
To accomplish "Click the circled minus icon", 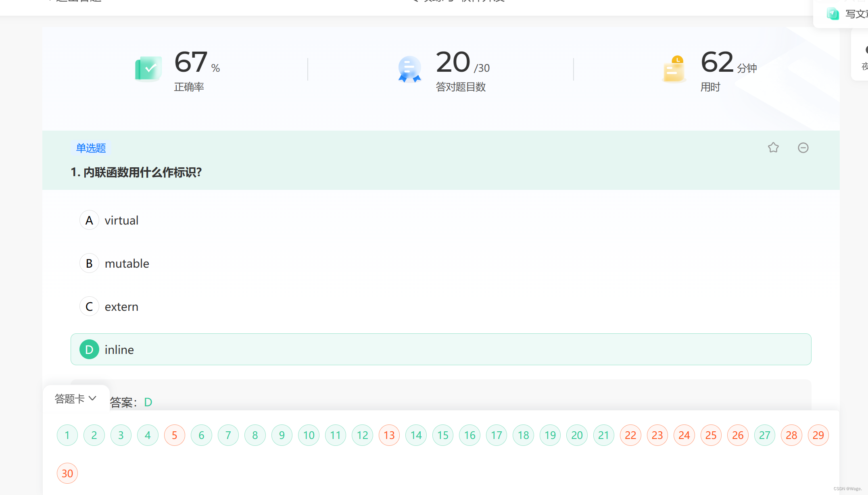I will [803, 148].
